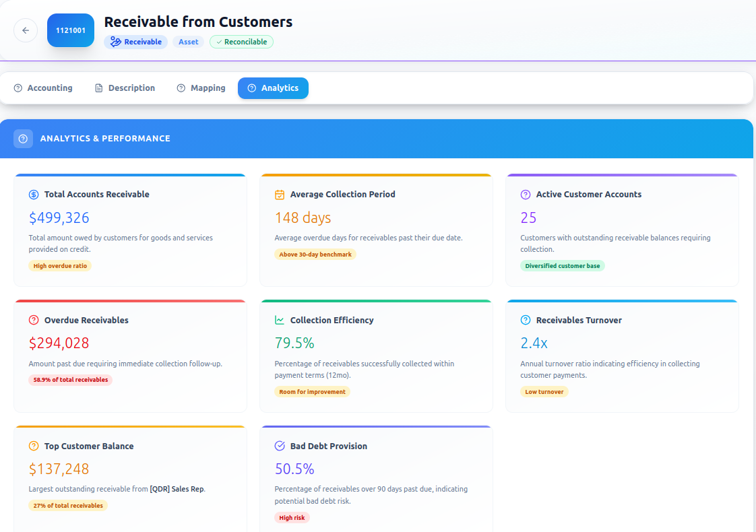Click the Overdue Receivables card title
756x532 pixels.
click(x=86, y=321)
